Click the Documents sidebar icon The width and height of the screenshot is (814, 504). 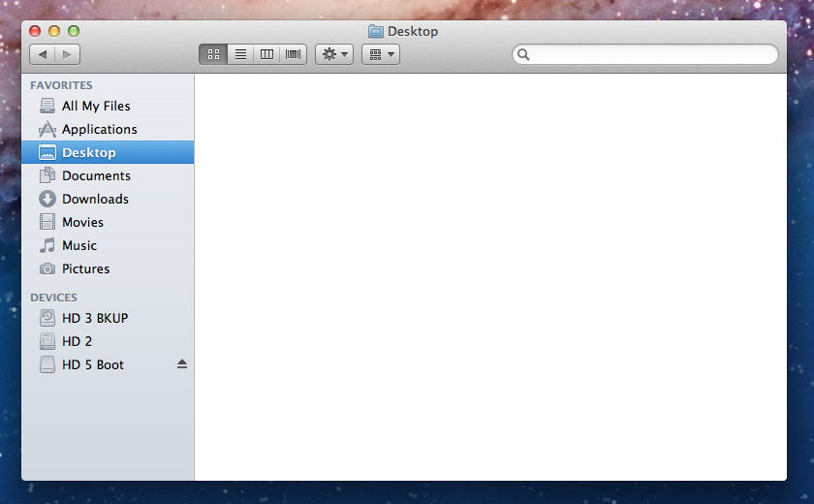pos(47,175)
